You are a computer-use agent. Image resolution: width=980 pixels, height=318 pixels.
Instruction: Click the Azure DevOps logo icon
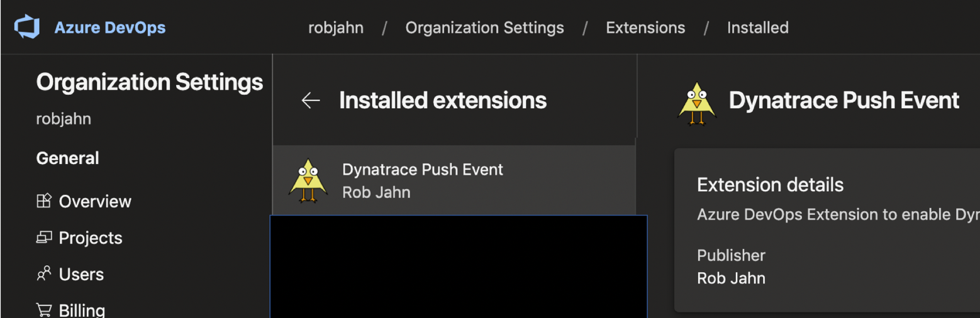tap(27, 28)
